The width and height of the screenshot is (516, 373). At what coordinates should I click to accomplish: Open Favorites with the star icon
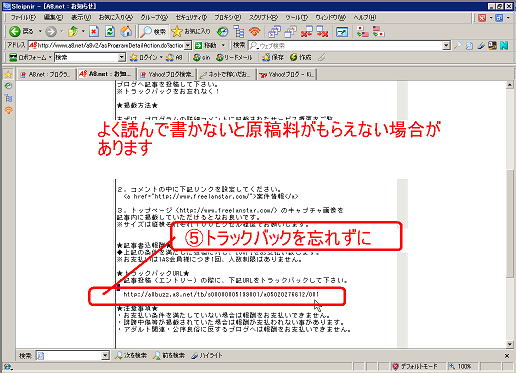tap(191, 32)
